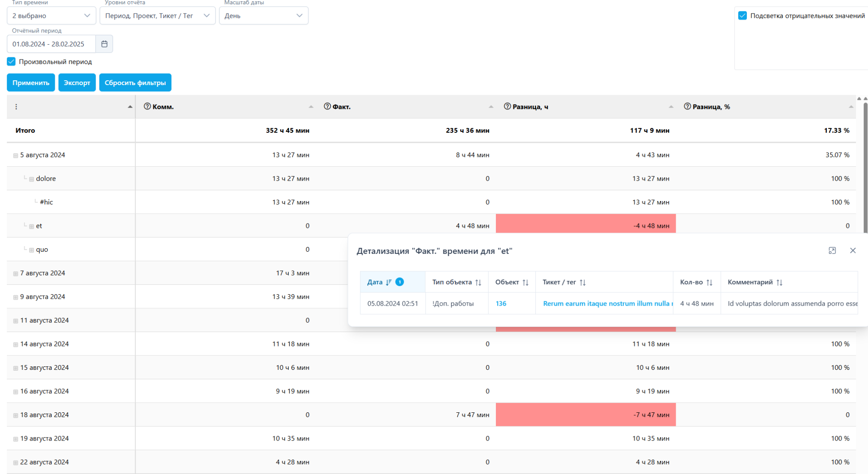
Task: Click help icon next to Факт. header
Action: point(327,106)
